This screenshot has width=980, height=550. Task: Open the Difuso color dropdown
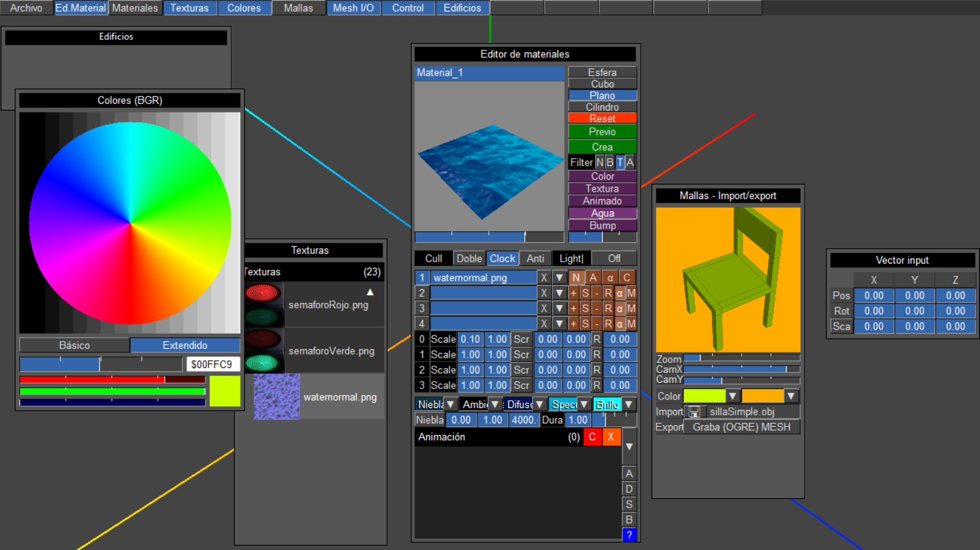(x=539, y=404)
